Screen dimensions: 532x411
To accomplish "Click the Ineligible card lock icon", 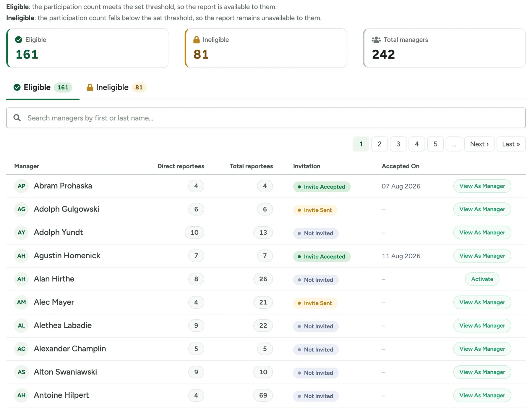I will pyautogui.click(x=197, y=40).
